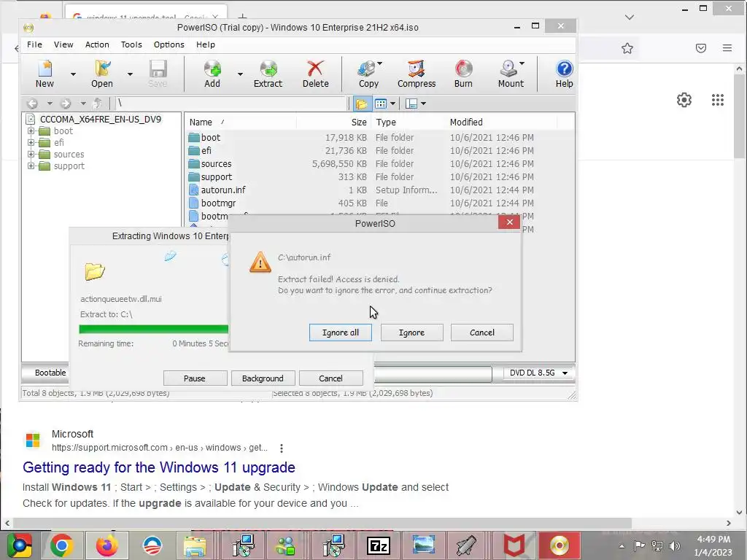The height and width of the screenshot is (560, 747).
Task: Select the bootmgr file row
Action: [379, 203]
